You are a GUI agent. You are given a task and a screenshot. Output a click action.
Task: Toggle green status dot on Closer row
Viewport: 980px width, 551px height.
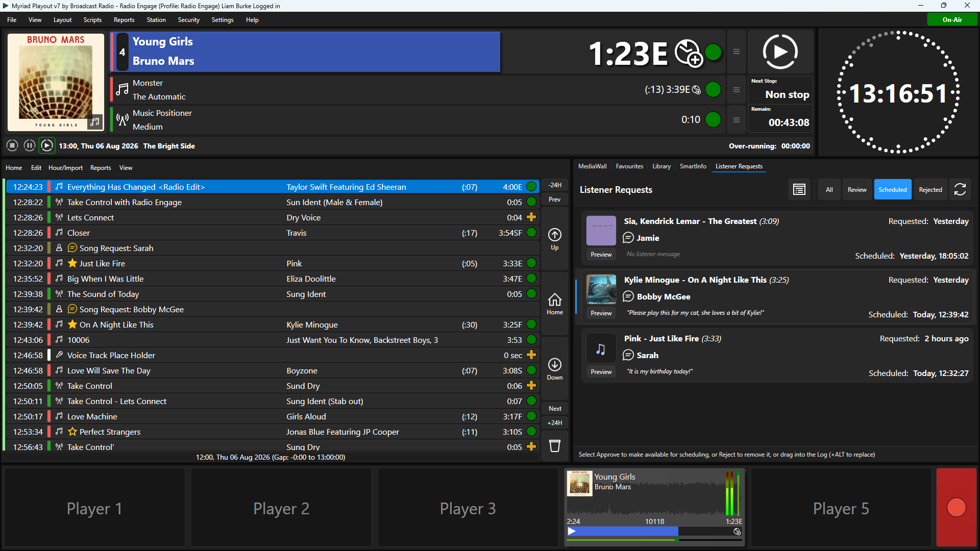coord(531,233)
